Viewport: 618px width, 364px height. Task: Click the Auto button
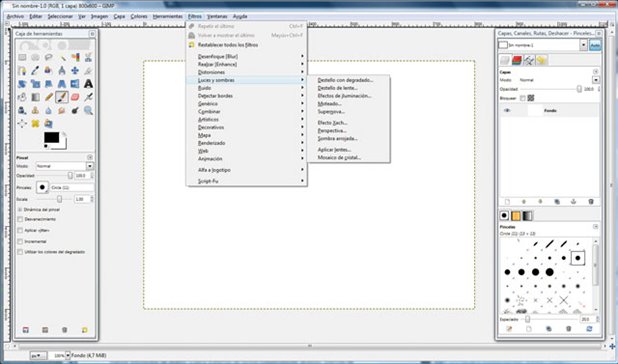click(x=595, y=46)
